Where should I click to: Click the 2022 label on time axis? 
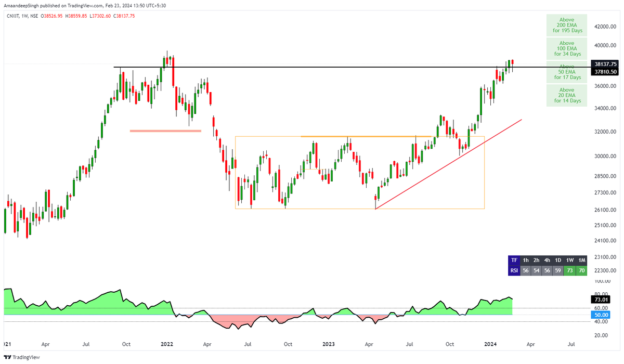tap(167, 344)
